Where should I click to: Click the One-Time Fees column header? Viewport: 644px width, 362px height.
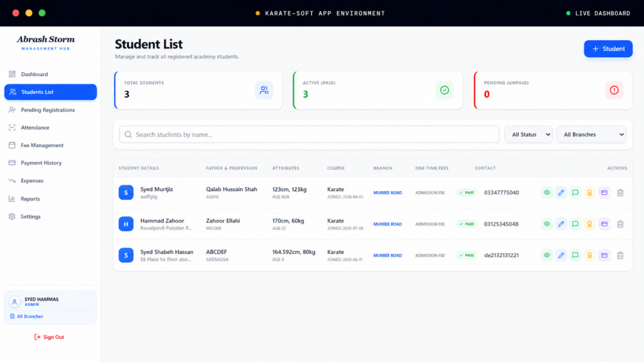(x=431, y=168)
